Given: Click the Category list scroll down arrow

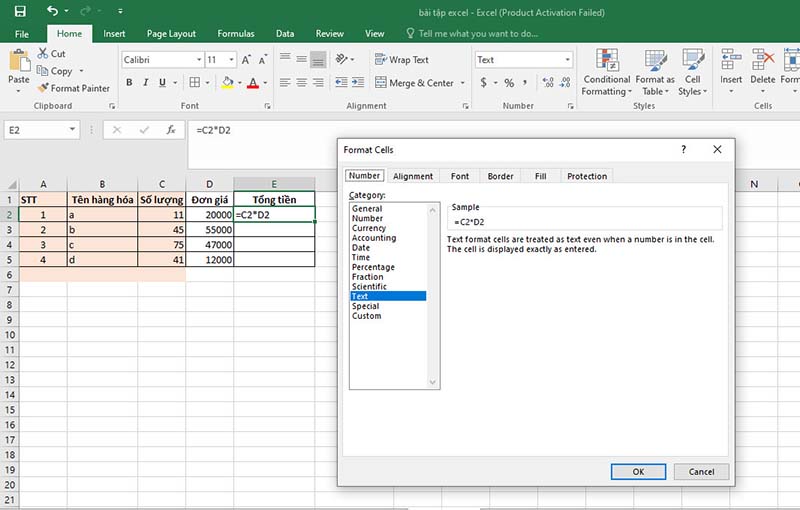Looking at the screenshot, I should pos(433,382).
